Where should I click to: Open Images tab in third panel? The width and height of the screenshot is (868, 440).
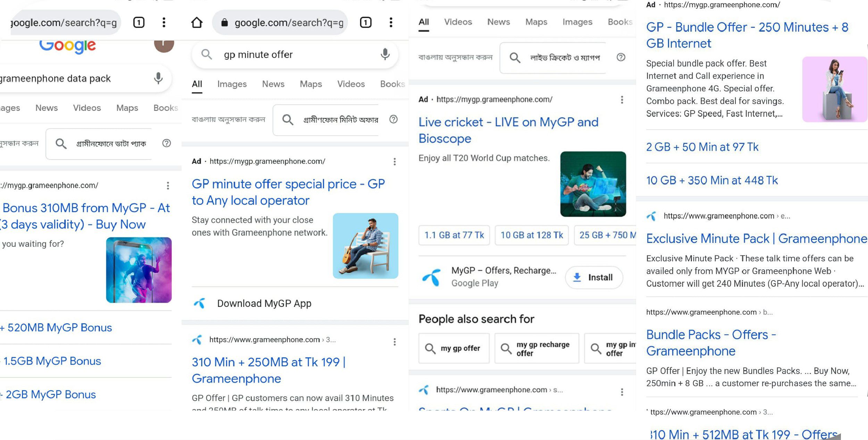(x=577, y=22)
